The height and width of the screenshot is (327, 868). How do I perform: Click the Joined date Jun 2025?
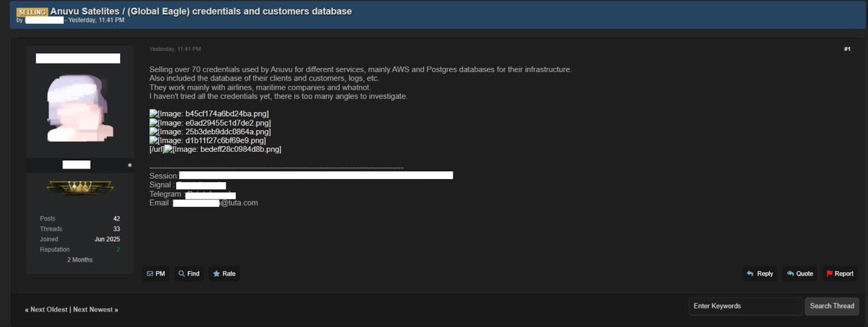click(107, 239)
